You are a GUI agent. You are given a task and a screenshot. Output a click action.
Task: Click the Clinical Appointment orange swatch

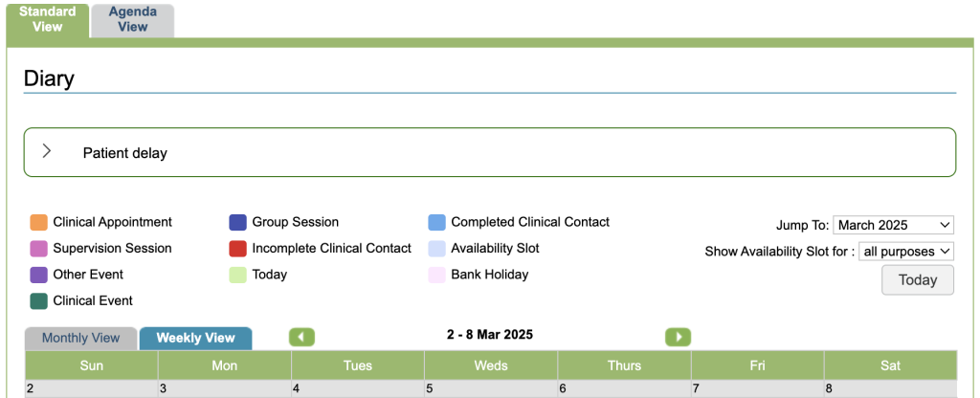click(39, 223)
